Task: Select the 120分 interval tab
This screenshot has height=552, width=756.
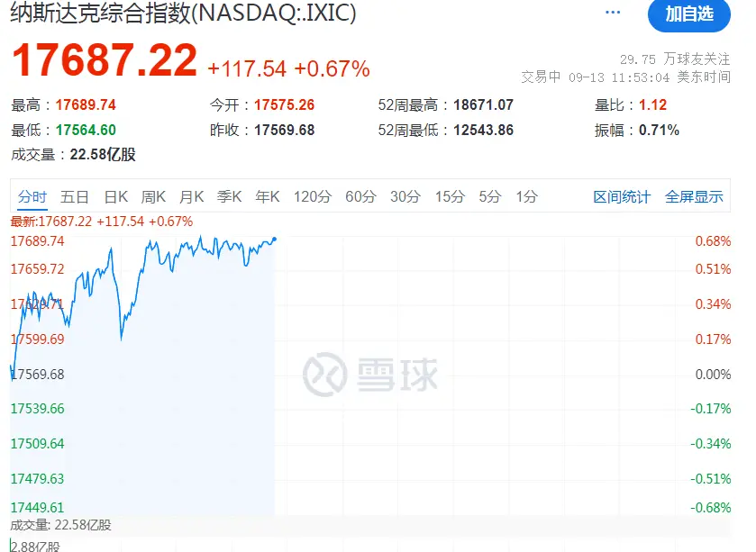Action: click(x=313, y=196)
